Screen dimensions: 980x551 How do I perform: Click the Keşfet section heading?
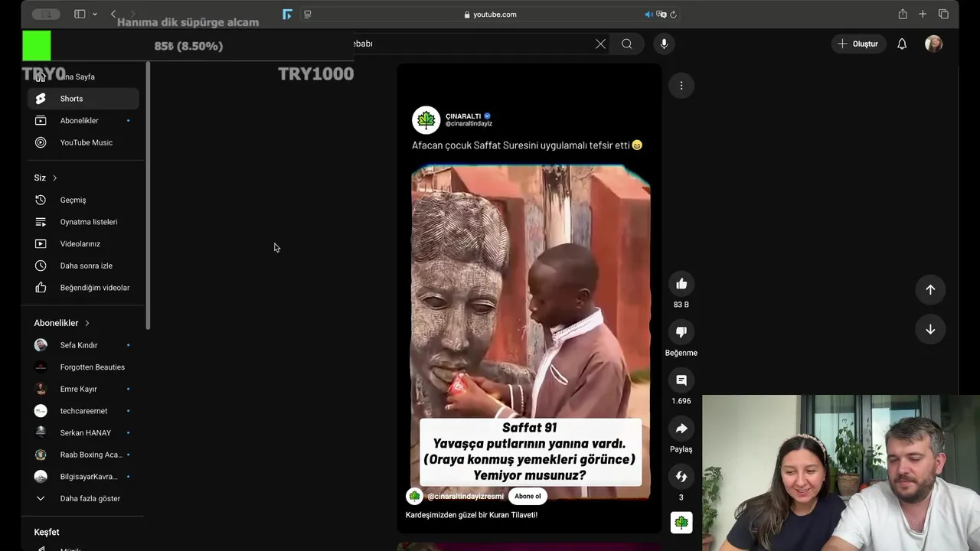47,532
